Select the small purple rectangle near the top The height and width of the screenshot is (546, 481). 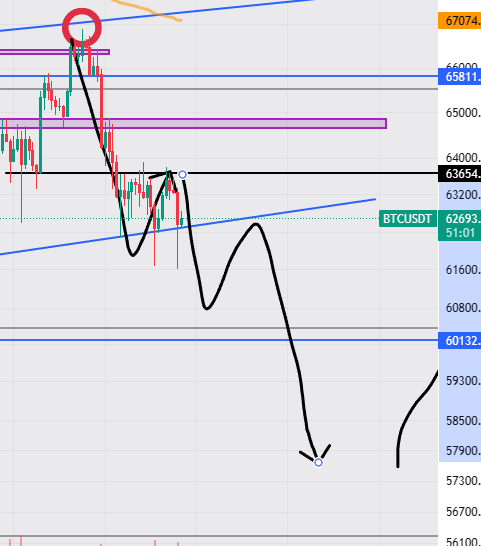click(x=55, y=52)
